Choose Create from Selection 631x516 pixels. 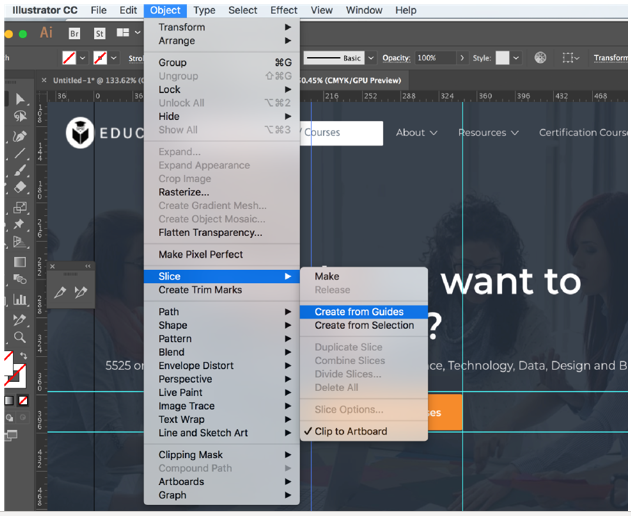[x=364, y=325]
